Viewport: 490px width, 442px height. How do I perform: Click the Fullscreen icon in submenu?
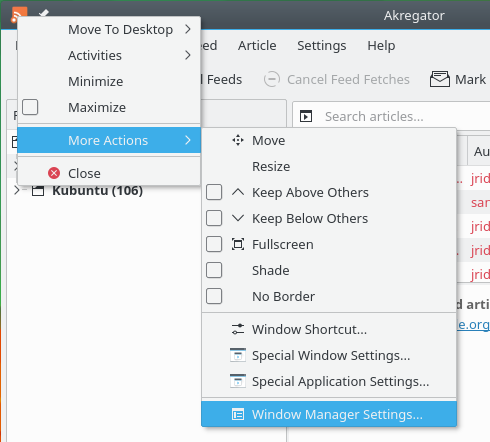[238, 244]
